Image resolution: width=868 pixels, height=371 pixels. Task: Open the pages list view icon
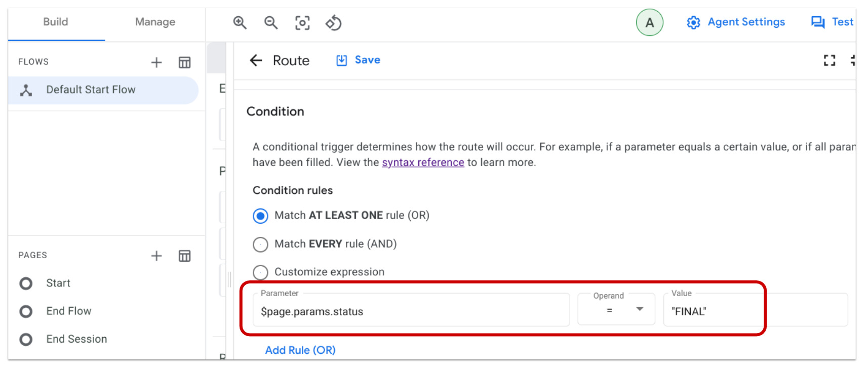point(184,256)
